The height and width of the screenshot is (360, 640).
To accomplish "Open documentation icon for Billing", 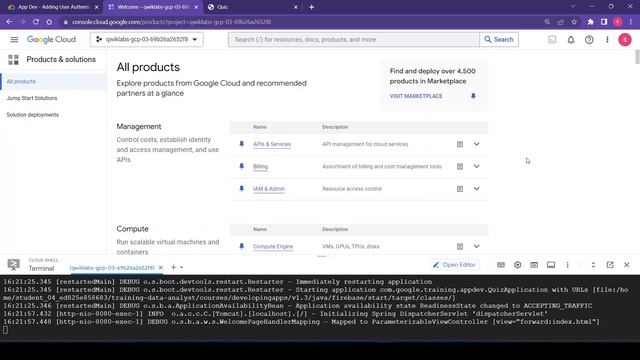I will point(460,167).
